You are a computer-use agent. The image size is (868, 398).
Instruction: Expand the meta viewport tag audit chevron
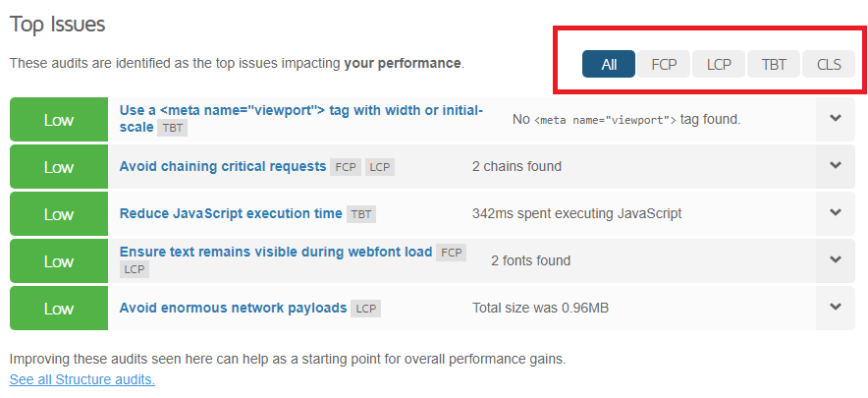click(836, 119)
